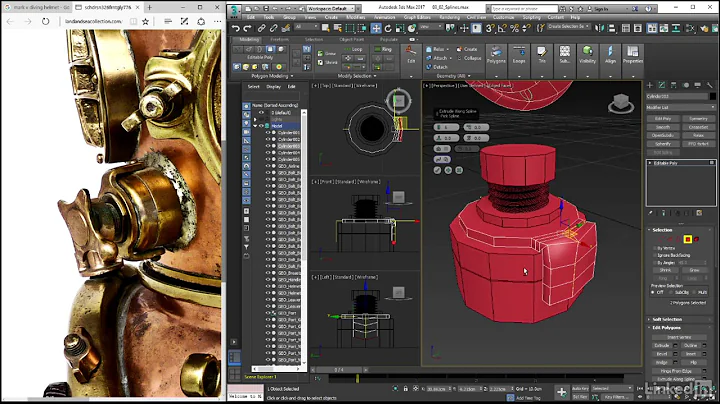Activate the Select and Link tool

click(x=262, y=28)
